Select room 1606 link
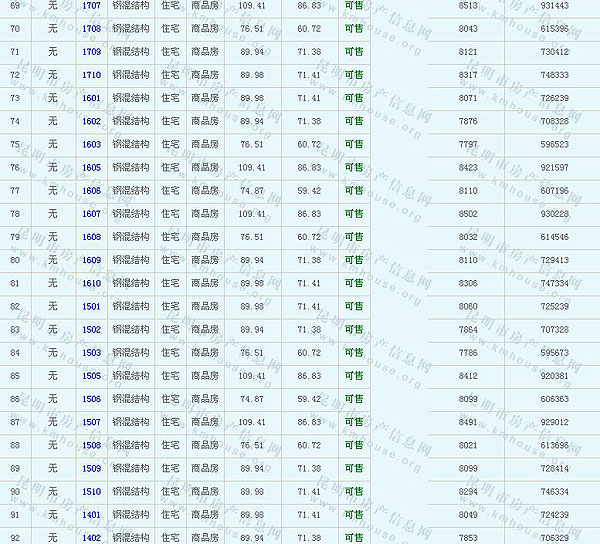The height and width of the screenshot is (544, 600). click(x=92, y=191)
